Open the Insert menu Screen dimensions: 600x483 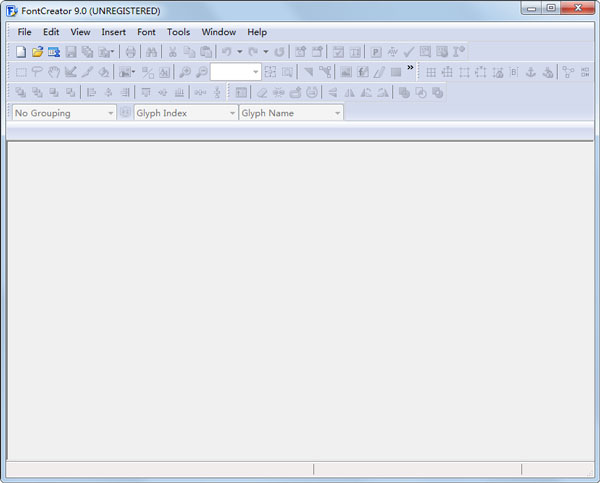click(114, 32)
